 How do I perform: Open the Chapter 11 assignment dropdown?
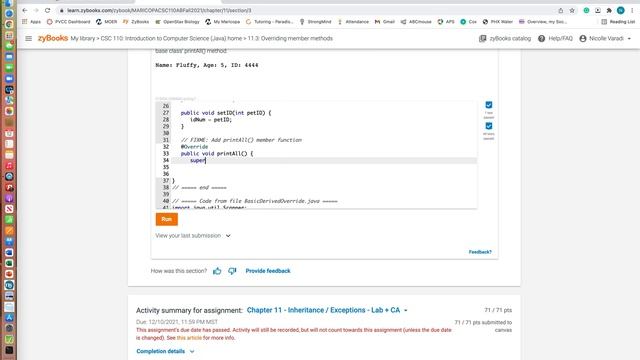coord(327,310)
